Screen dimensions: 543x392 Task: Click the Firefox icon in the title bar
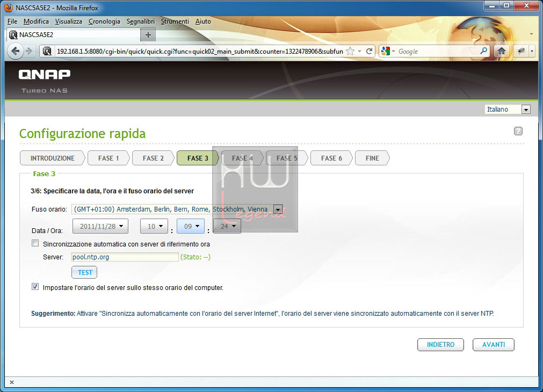point(8,8)
